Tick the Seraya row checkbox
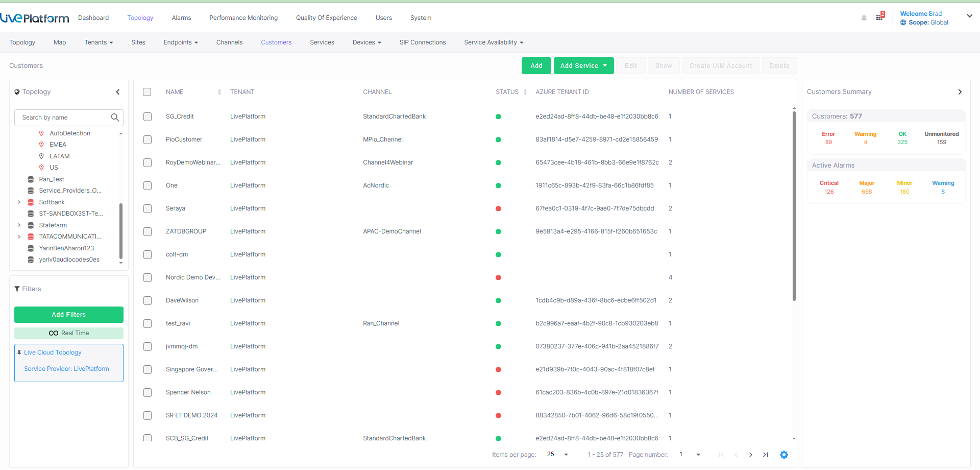This screenshot has height=470, width=980. click(x=148, y=208)
